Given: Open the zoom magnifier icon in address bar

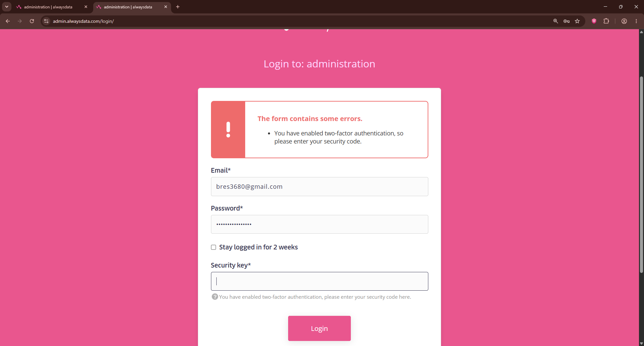Looking at the screenshot, I should (556, 21).
